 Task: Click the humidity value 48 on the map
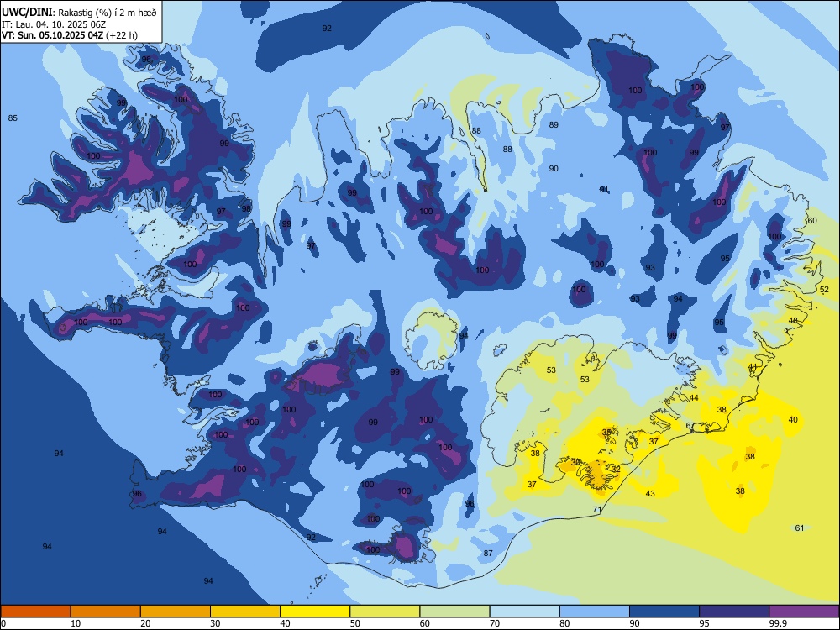794,320
